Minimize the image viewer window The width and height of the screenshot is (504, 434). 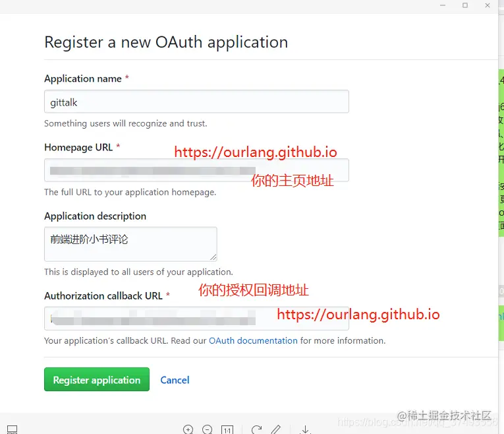(x=443, y=5)
